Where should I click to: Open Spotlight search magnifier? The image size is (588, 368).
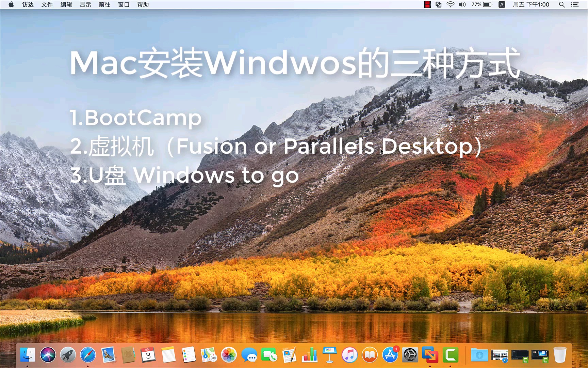pyautogui.click(x=562, y=4)
